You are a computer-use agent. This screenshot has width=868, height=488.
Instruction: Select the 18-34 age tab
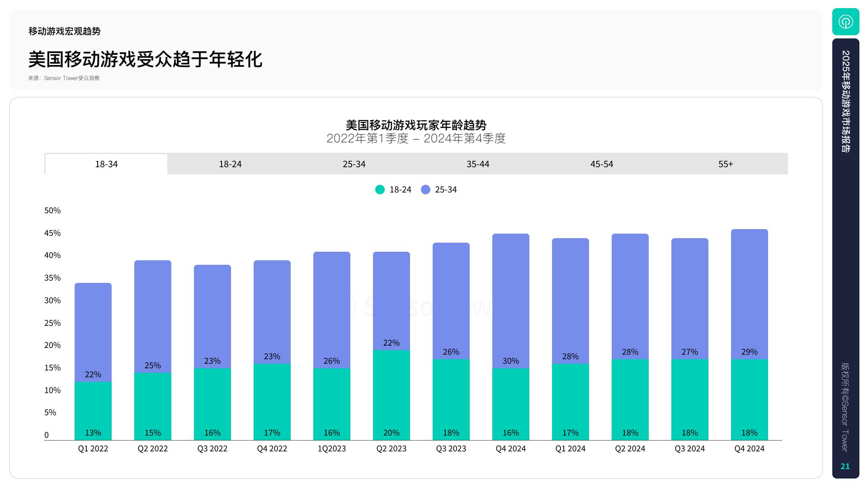(x=106, y=164)
